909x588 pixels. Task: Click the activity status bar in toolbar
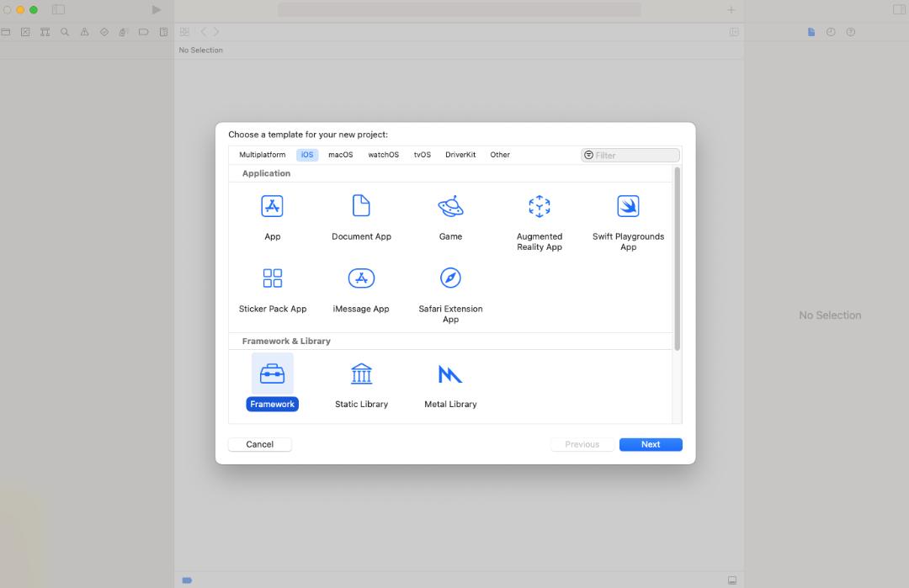pyautogui.click(x=460, y=10)
